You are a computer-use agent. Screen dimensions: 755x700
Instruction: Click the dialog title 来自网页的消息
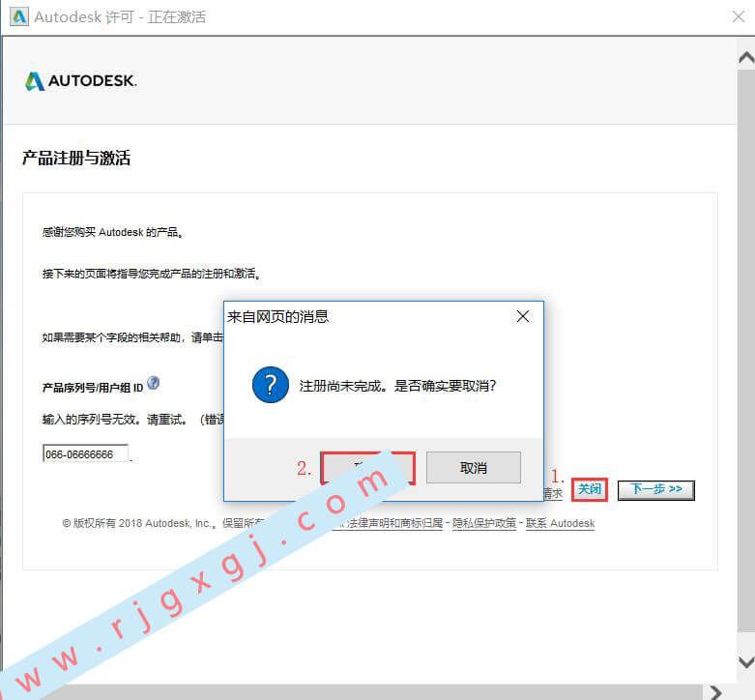pos(277,317)
